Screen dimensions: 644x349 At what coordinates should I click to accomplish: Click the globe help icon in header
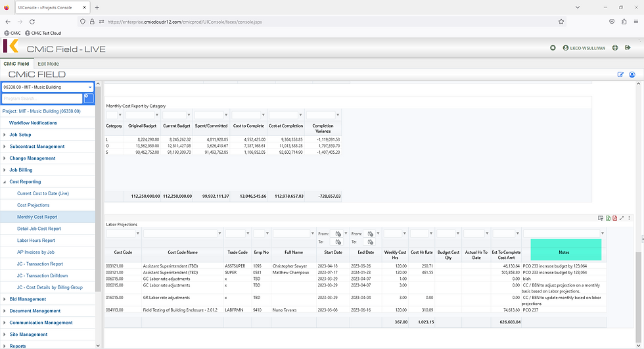(615, 48)
